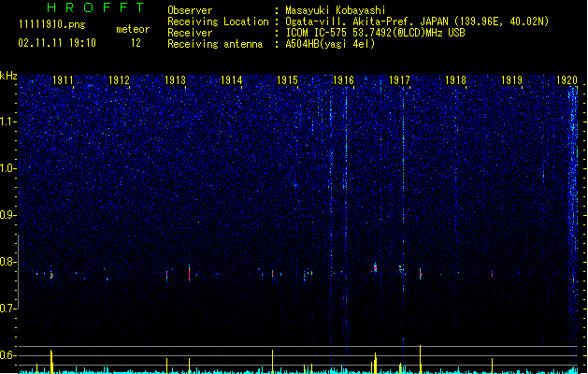The height and width of the screenshot is (374, 588).
Task: Click the 1917 time axis marker
Action: 400,79
